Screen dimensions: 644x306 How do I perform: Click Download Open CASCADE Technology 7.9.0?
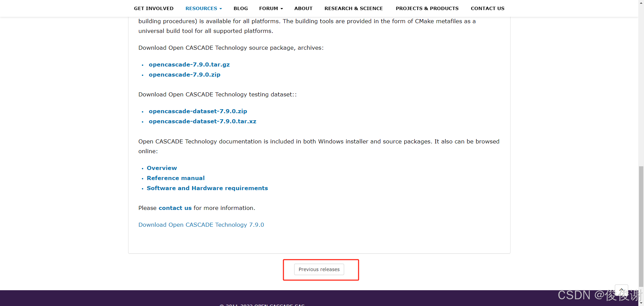(201, 225)
